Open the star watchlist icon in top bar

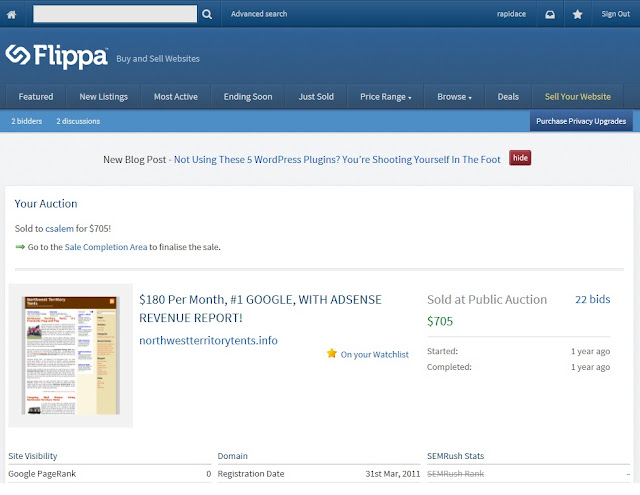[577, 15]
